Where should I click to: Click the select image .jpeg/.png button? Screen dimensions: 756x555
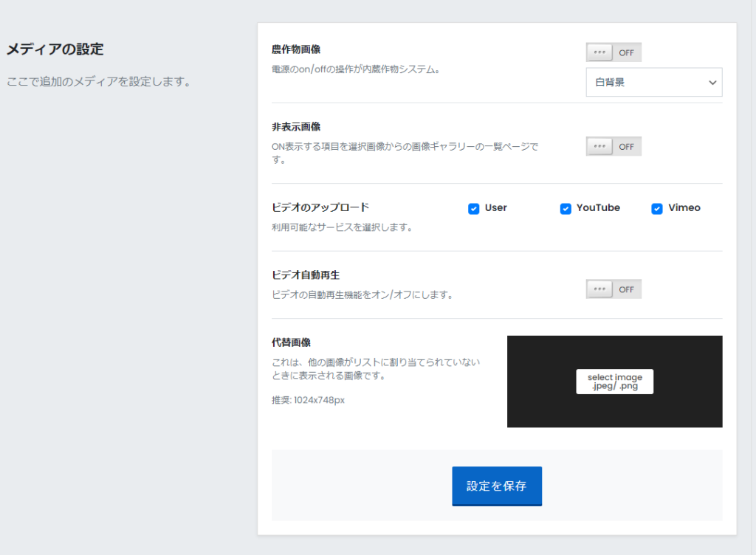[x=615, y=382]
